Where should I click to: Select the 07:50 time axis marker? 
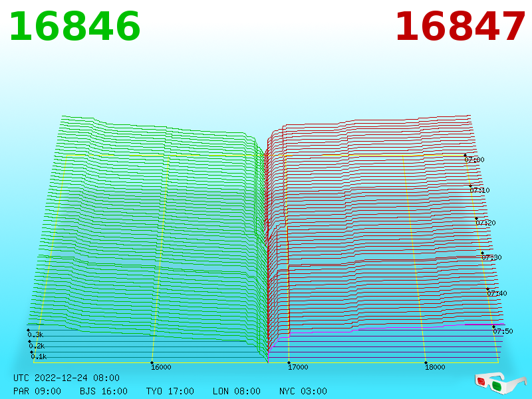503,331
